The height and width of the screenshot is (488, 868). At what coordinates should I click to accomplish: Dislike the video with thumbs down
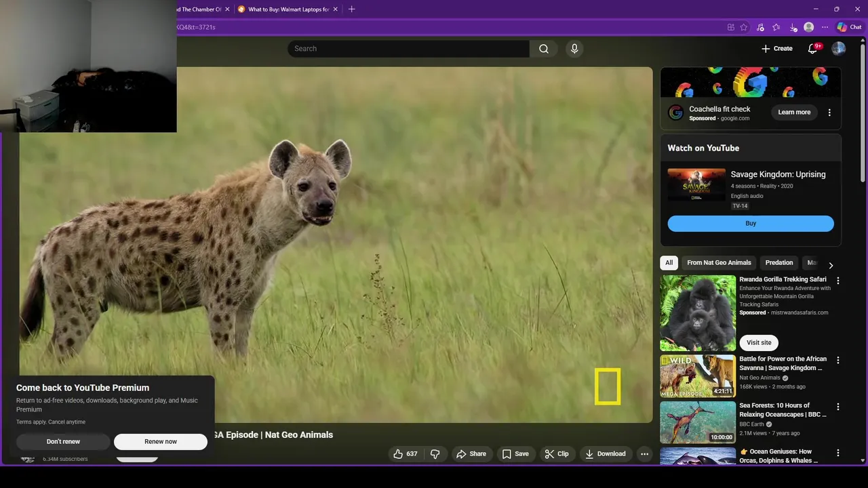(435, 454)
